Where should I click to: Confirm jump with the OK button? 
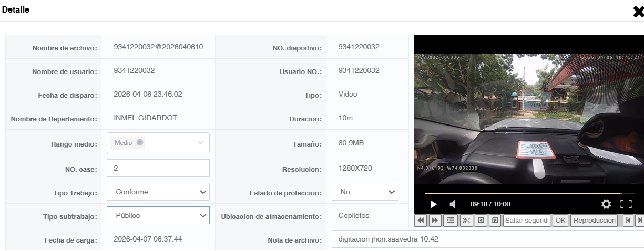(x=560, y=221)
